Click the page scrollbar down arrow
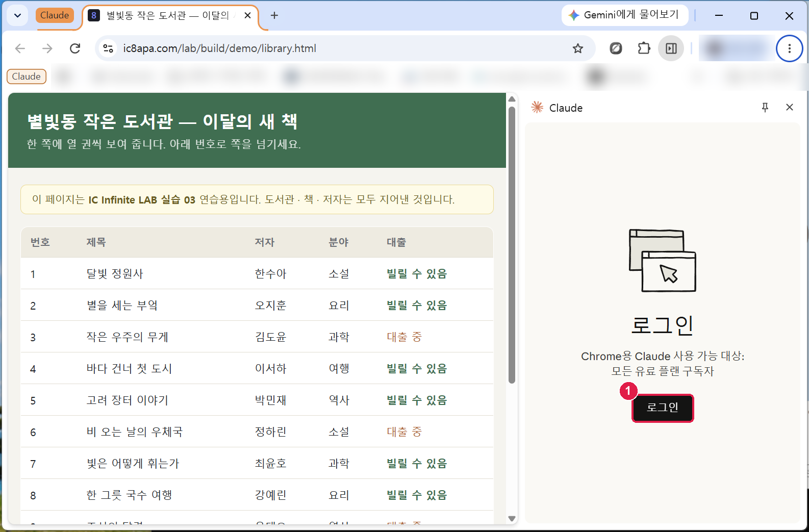This screenshot has height=532, width=809. tap(512, 519)
